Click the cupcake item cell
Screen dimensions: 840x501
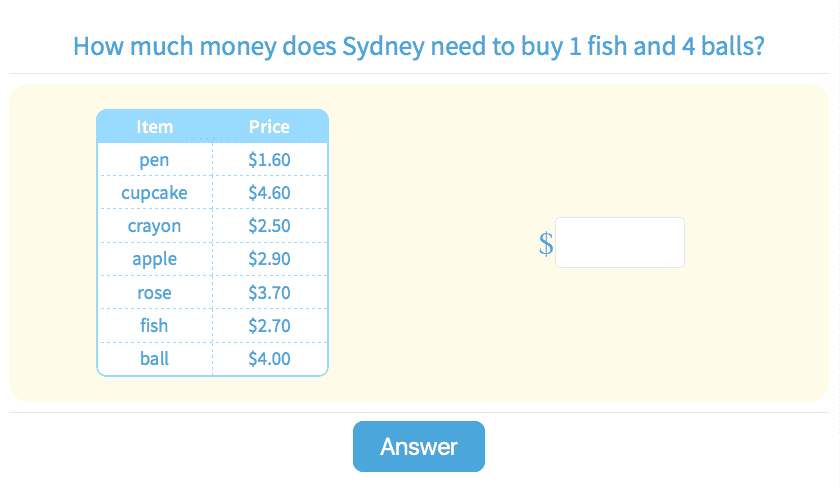[x=155, y=193]
